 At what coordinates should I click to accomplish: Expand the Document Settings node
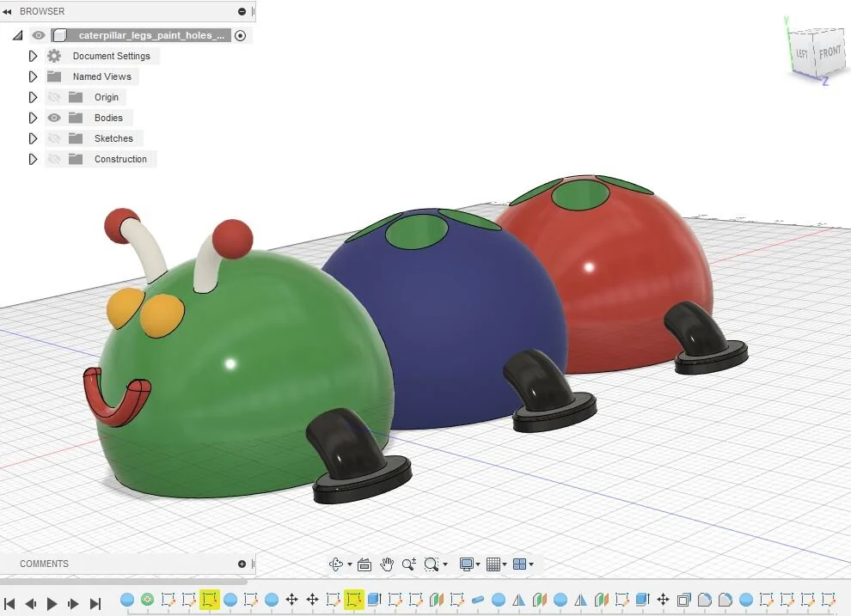pos(33,56)
